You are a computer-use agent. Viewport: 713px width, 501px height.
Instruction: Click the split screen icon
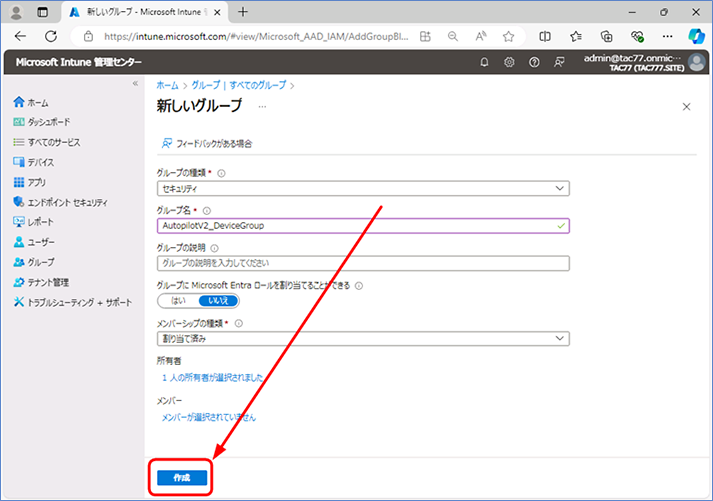tap(545, 36)
